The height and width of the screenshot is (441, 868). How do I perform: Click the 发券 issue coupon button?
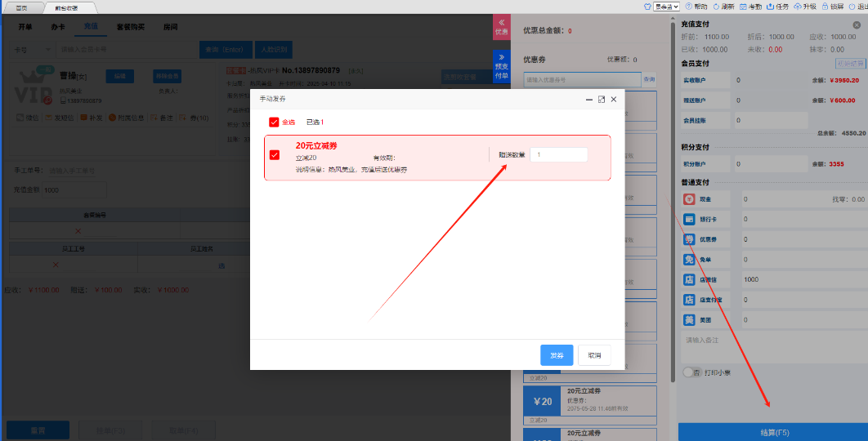pyautogui.click(x=557, y=355)
